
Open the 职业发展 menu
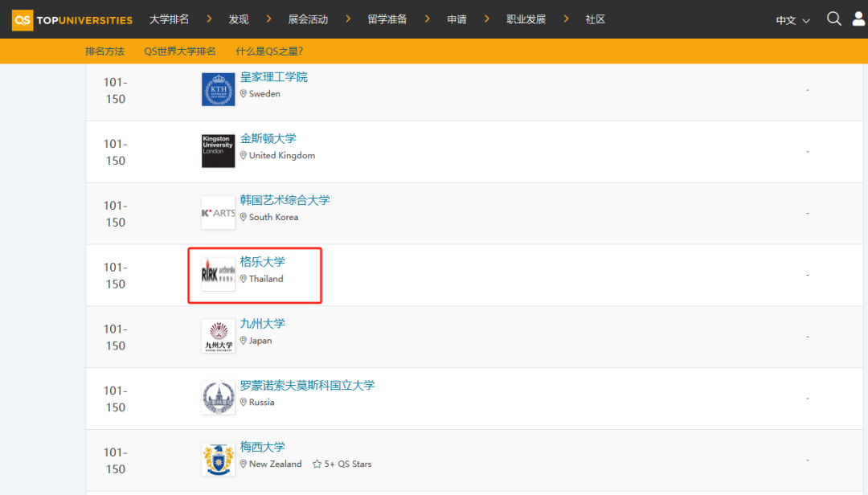point(526,19)
